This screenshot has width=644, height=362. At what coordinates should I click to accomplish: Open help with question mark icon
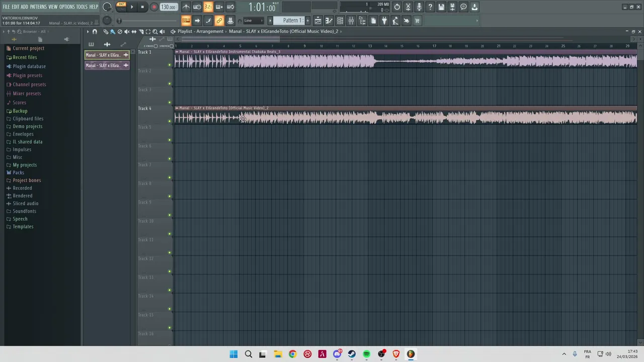point(430,7)
